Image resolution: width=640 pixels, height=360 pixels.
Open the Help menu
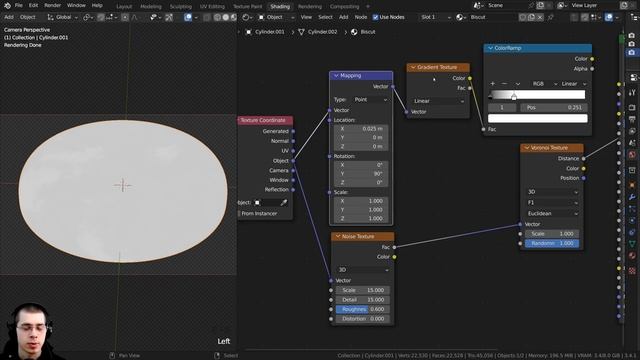click(x=97, y=6)
